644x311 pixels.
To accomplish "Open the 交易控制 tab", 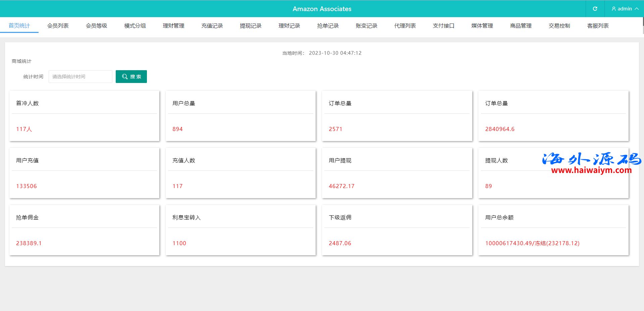I will coord(559,26).
